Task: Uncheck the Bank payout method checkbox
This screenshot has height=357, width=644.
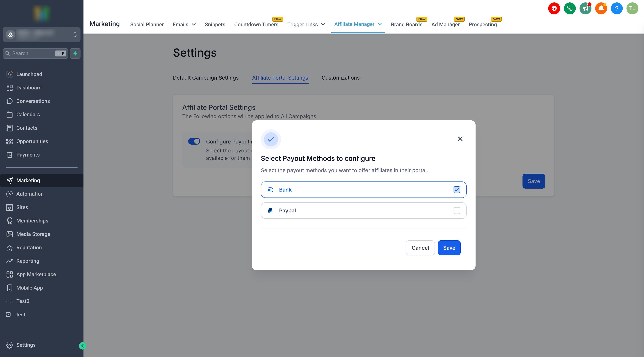Action: pos(457,190)
